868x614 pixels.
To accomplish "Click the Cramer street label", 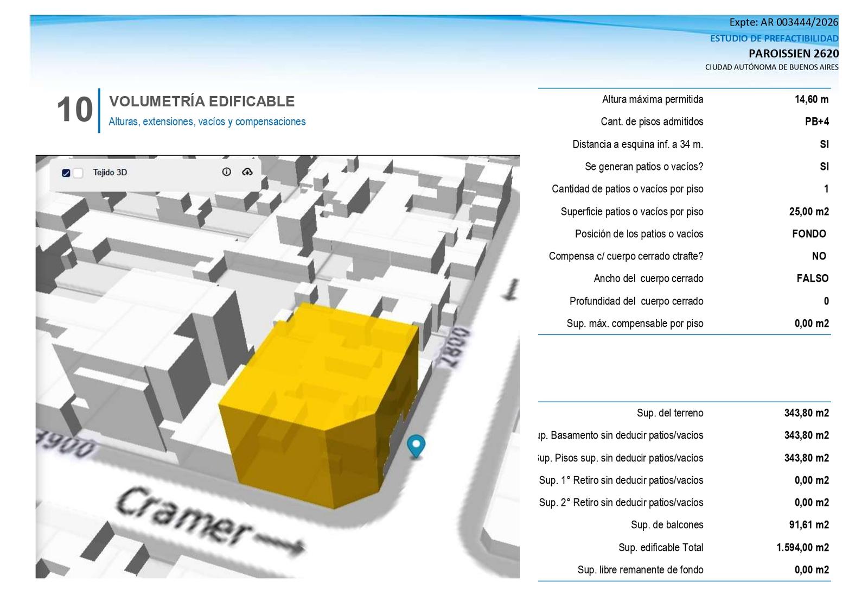I will coord(184,516).
